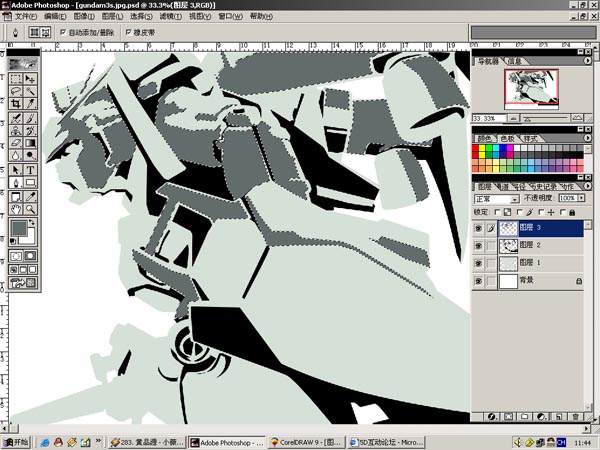Image resolution: width=600 pixels, height=450 pixels.
Task: Reset to default foreground and background colors
Action: click(x=13, y=241)
